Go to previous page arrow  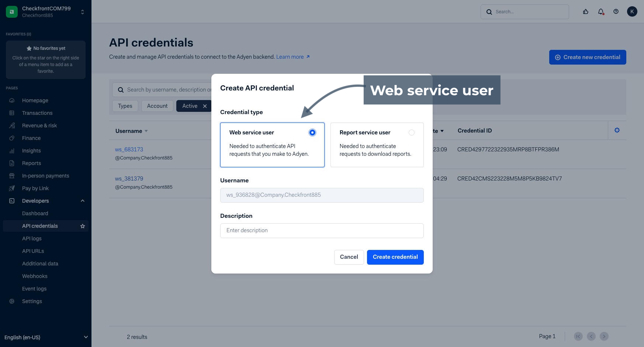click(591, 336)
